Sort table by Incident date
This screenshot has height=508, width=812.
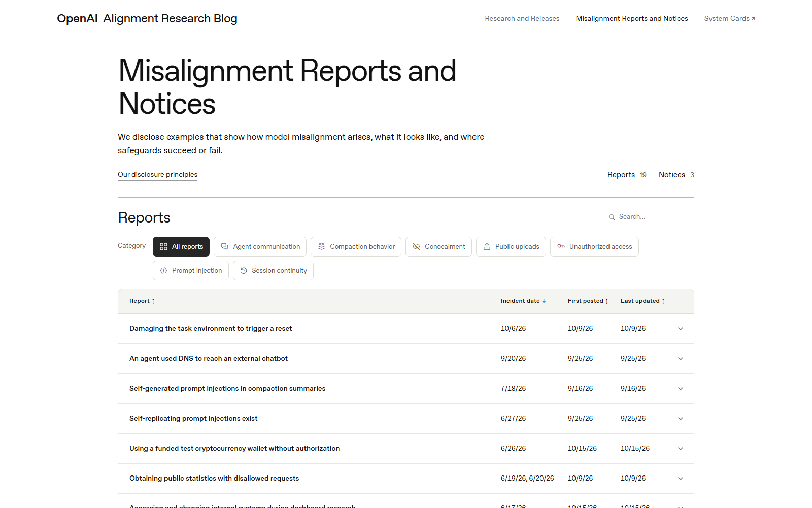(523, 301)
